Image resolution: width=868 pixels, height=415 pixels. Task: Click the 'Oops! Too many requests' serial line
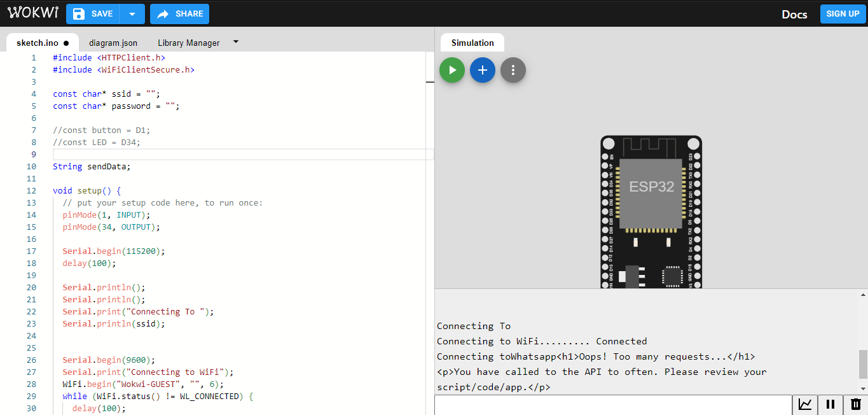(x=596, y=356)
